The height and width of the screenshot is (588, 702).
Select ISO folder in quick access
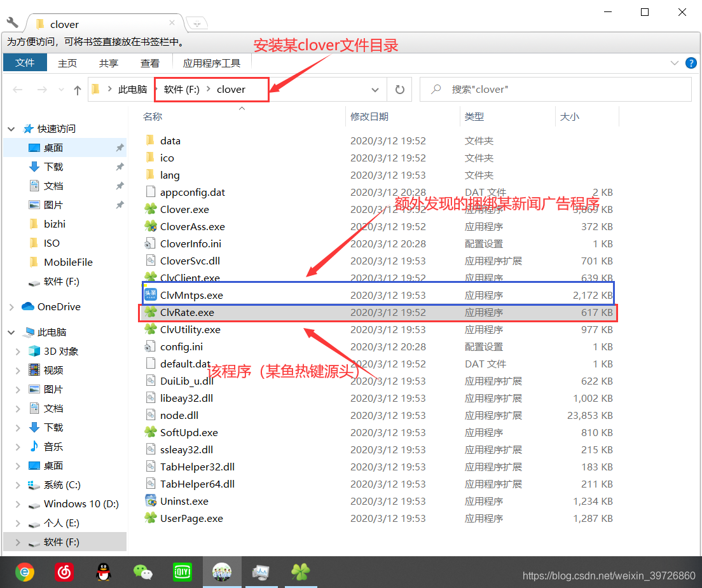[52, 243]
